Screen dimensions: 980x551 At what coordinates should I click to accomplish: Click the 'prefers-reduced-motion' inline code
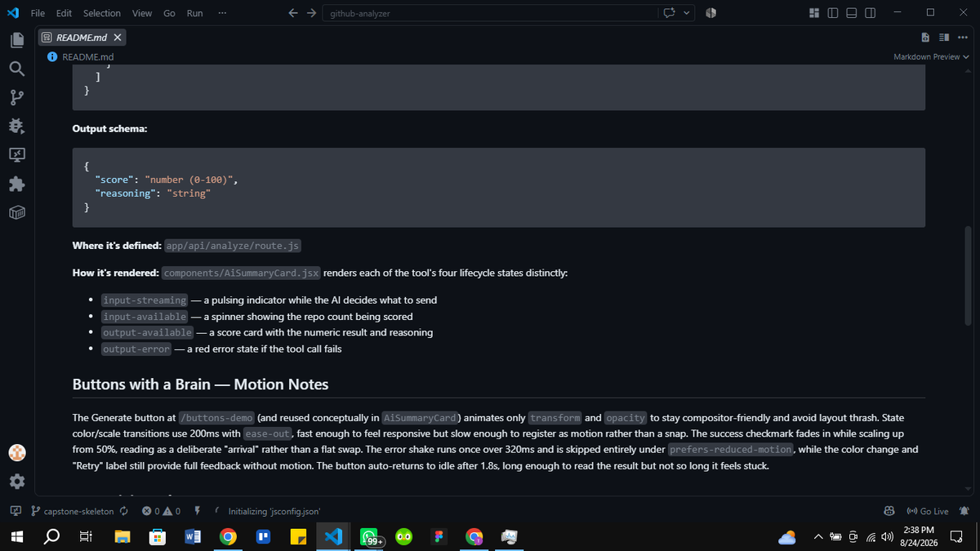[731, 450]
